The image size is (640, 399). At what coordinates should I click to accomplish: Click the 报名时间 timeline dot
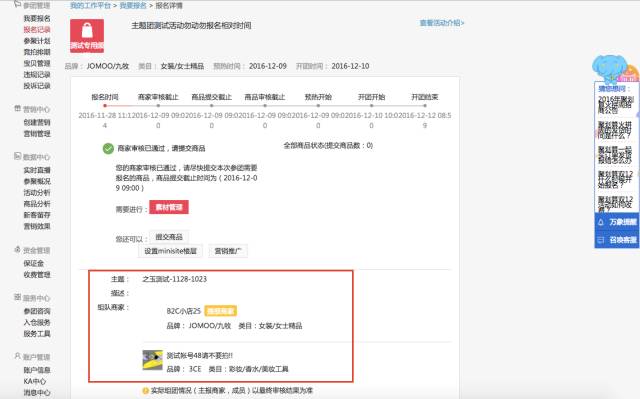105,106
